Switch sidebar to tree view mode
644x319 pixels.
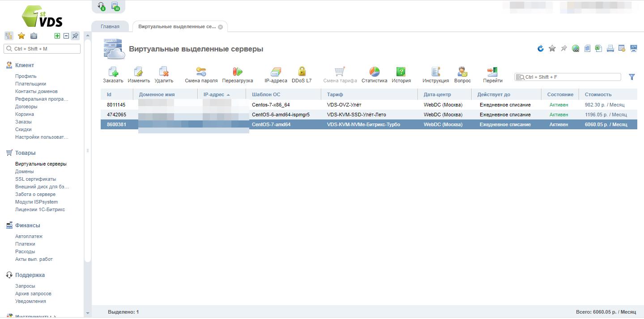pyautogui.click(x=9, y=36)
